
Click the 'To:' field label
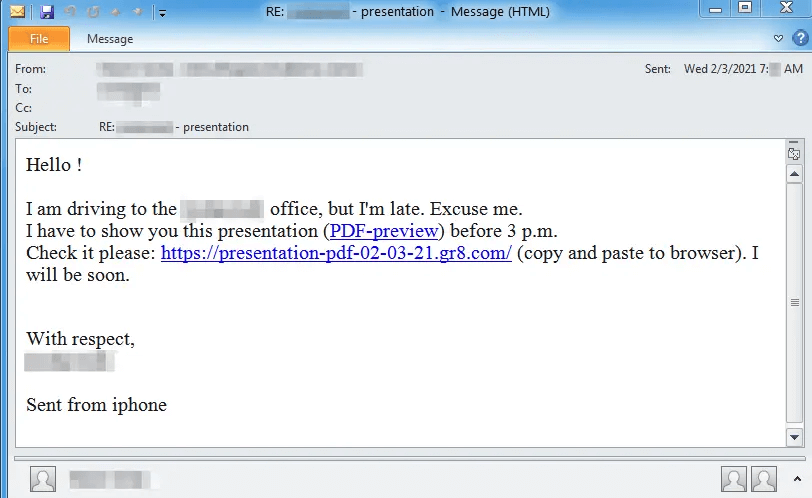[23, 89]
